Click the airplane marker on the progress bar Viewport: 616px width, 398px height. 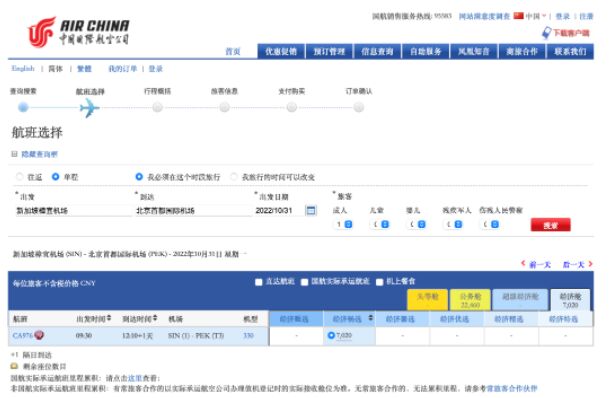pos(89,108)
